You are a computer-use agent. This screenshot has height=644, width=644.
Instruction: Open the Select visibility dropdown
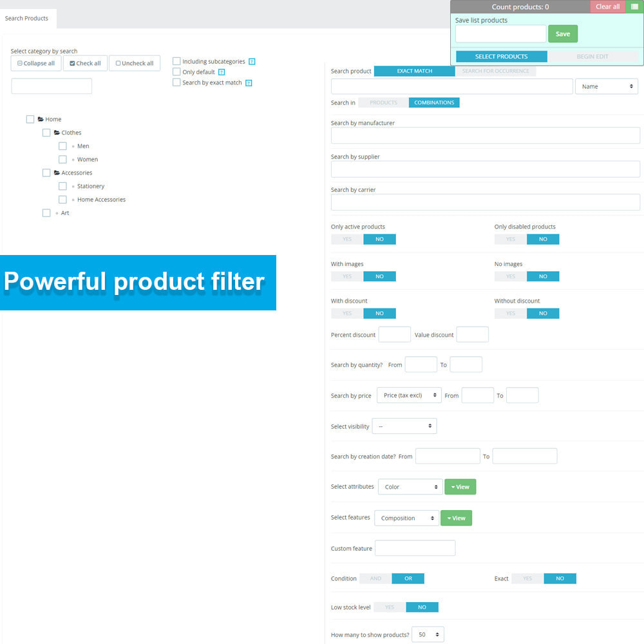tap(404, 426)
